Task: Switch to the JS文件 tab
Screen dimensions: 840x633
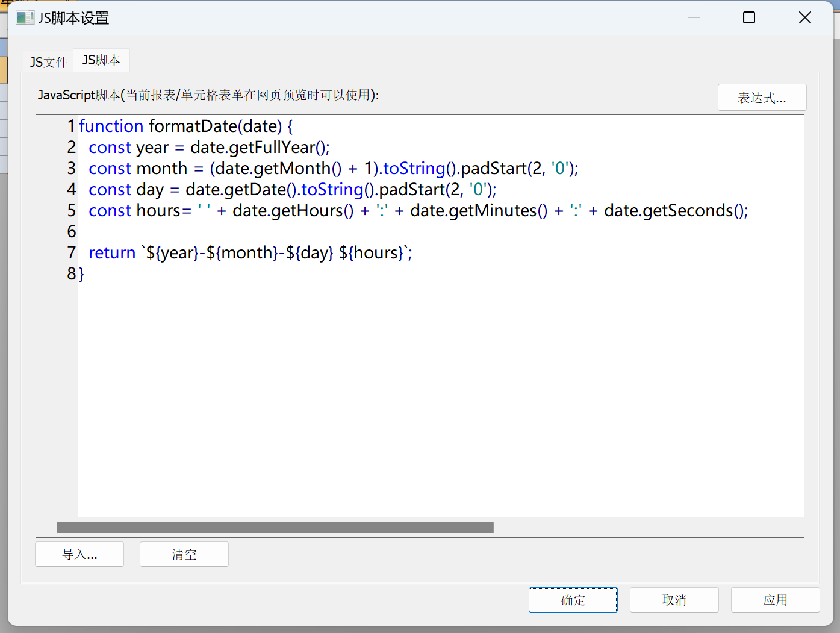Action: pos(49,62)
